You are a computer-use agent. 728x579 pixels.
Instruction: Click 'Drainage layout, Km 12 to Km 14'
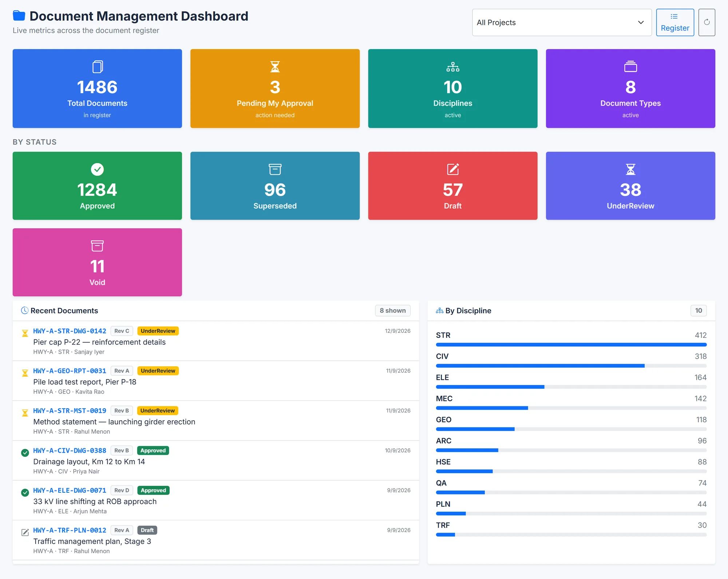point(89,462)
